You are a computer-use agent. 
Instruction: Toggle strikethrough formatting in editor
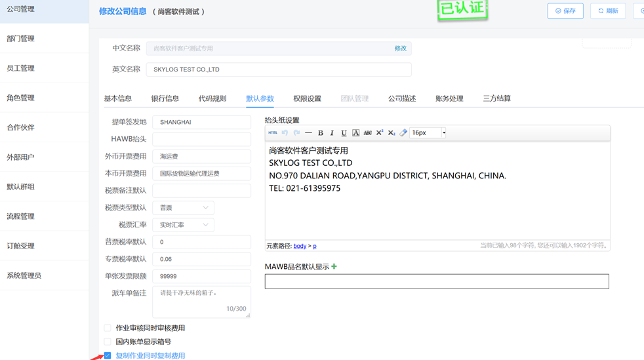[x=368, y=132]
